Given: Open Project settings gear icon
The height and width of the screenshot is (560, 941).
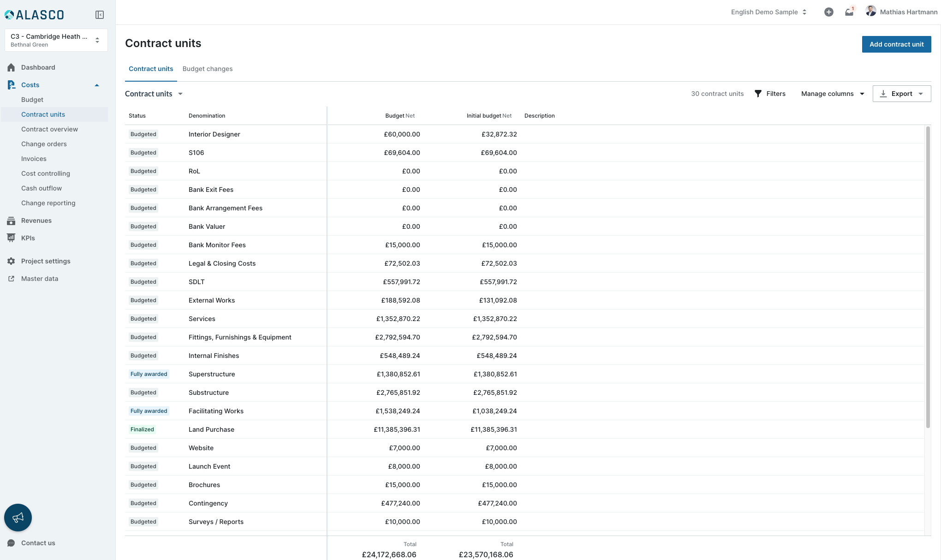Looking at the screenshot, I should point(12,261).
